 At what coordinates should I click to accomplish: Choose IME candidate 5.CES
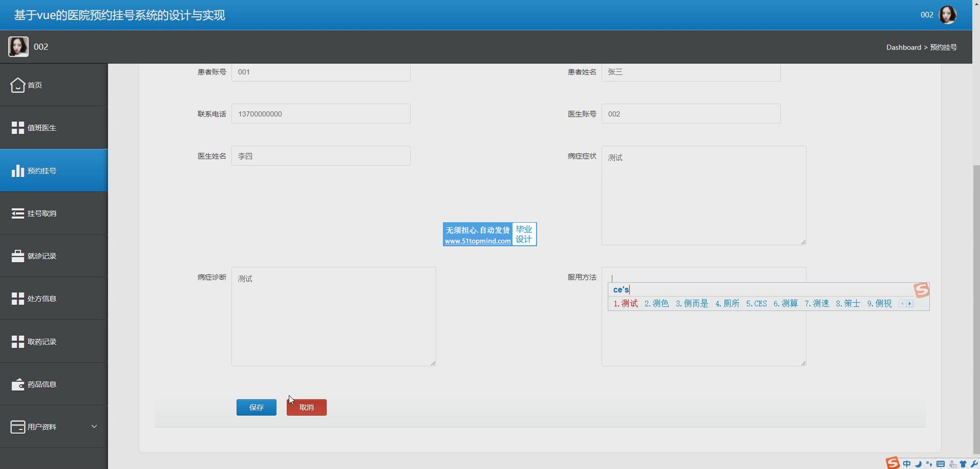click(756, 304)
